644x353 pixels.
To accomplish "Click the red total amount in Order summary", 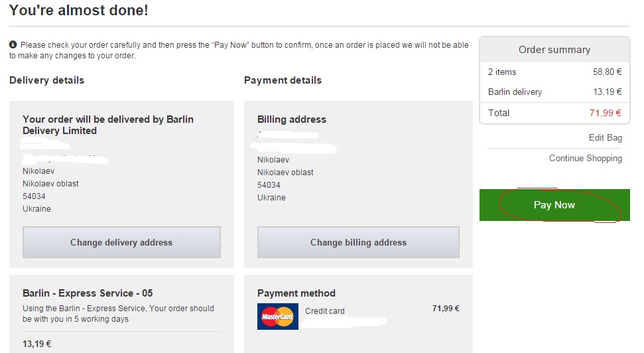I will pyautogui.click(x=605, y=113).
